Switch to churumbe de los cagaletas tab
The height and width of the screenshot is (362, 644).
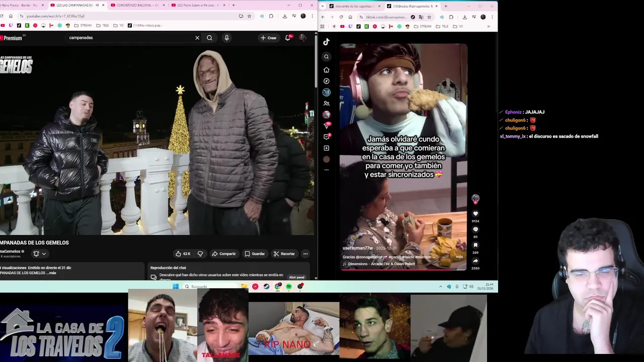point(355,6)
